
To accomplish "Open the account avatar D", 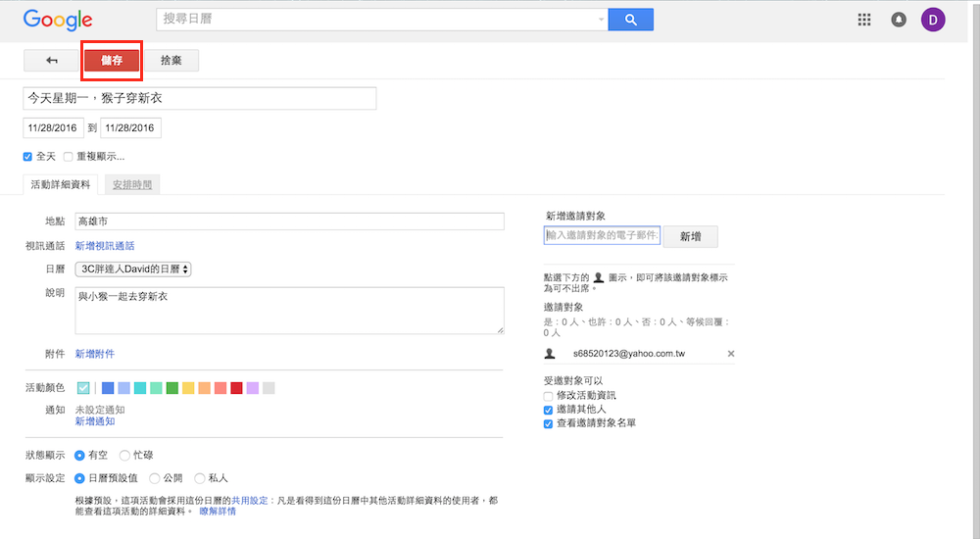I will tap(933, 20).
